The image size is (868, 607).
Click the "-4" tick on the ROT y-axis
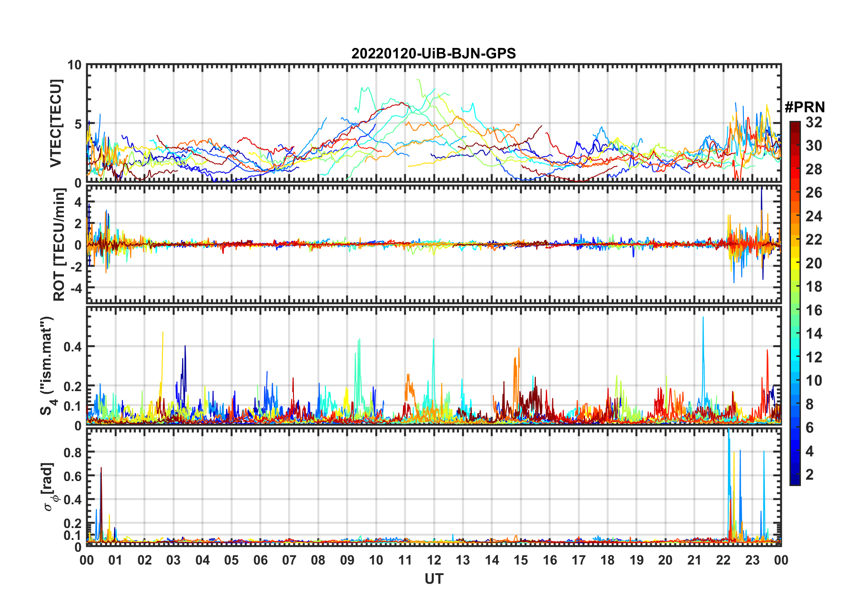click(x=76, y=288)
